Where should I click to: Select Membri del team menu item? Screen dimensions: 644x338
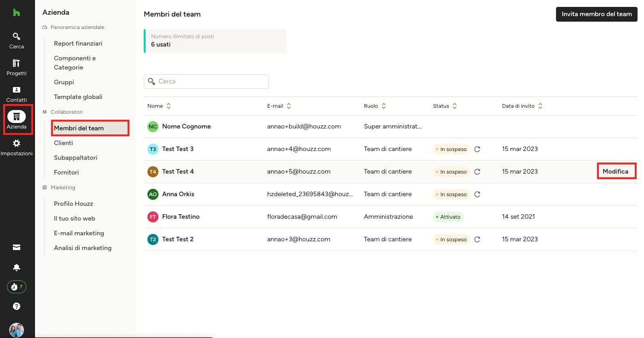pos(90,128)
